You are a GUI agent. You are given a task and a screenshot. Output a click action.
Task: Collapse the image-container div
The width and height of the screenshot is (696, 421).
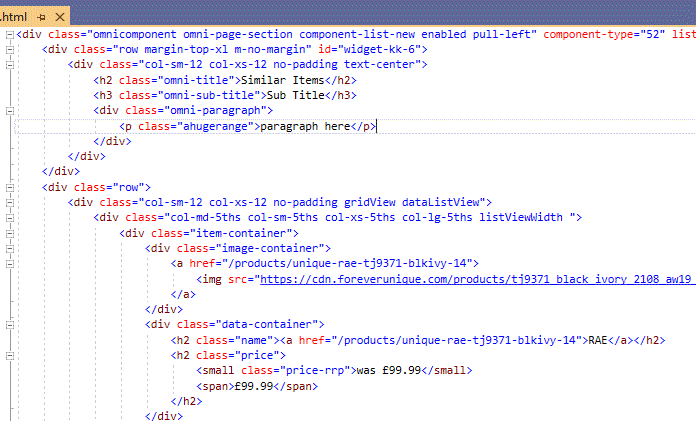(9, 249)
